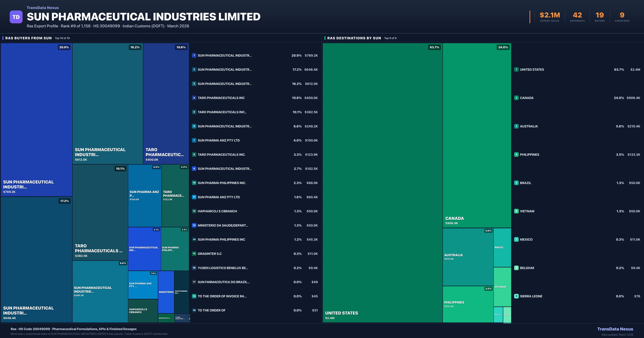Select the rank 9 badge beside SIERRA LEONE
The height and width of the screenshot is (338, 644).
point(517,296)
